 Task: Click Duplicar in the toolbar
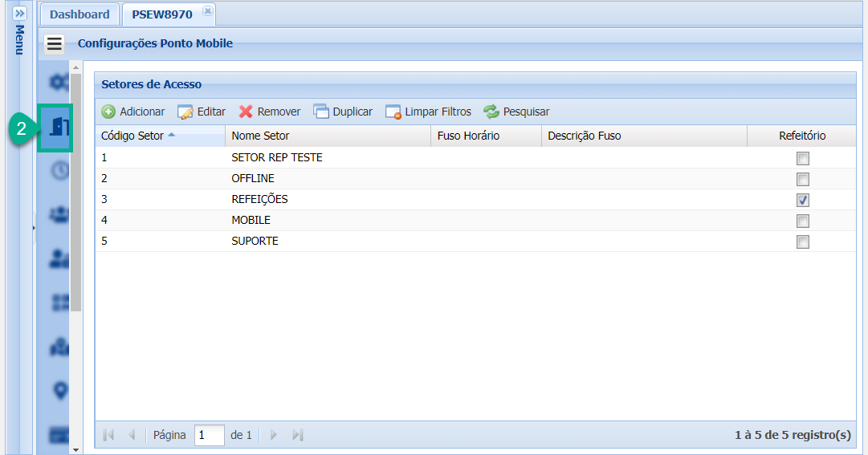(x=343, y=112)
